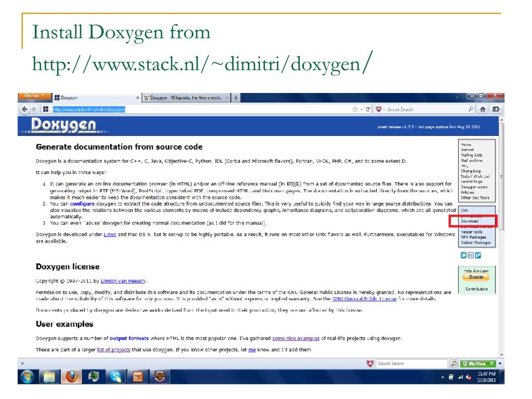Click the green McAfee status button
Image resolution: width=532 pixels, height=399 pixels.
tap(478, 363)
